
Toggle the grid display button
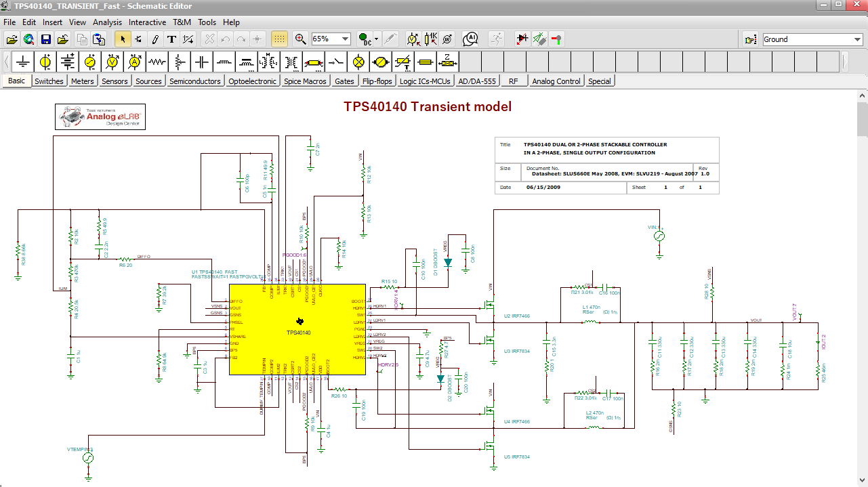[x=278, y=39]
